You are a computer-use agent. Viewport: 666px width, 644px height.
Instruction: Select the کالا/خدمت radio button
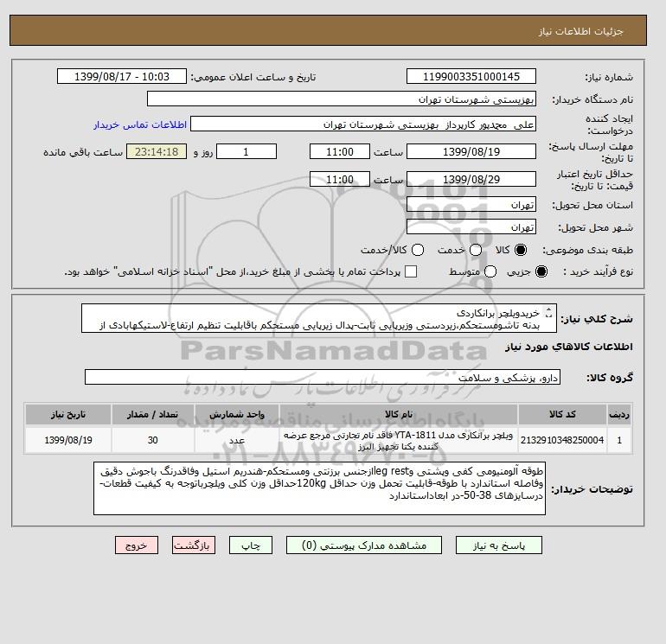[418, 250]
